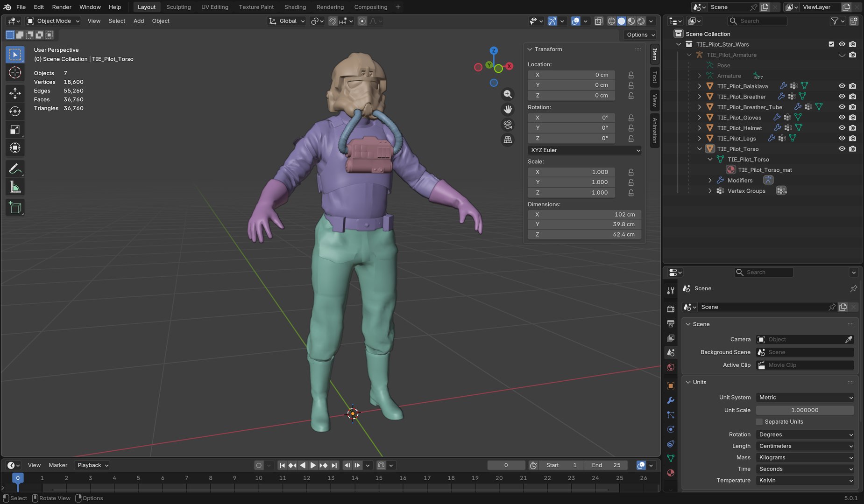Click the viewport Options button
This screenshot has height=504, width=864.
[x=641, y=35]
